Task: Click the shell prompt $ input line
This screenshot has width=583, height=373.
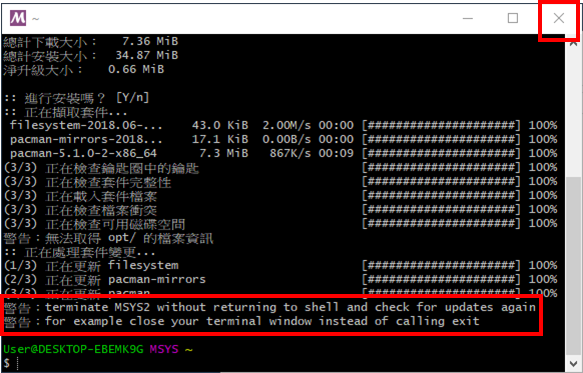Action: point(283,363)
